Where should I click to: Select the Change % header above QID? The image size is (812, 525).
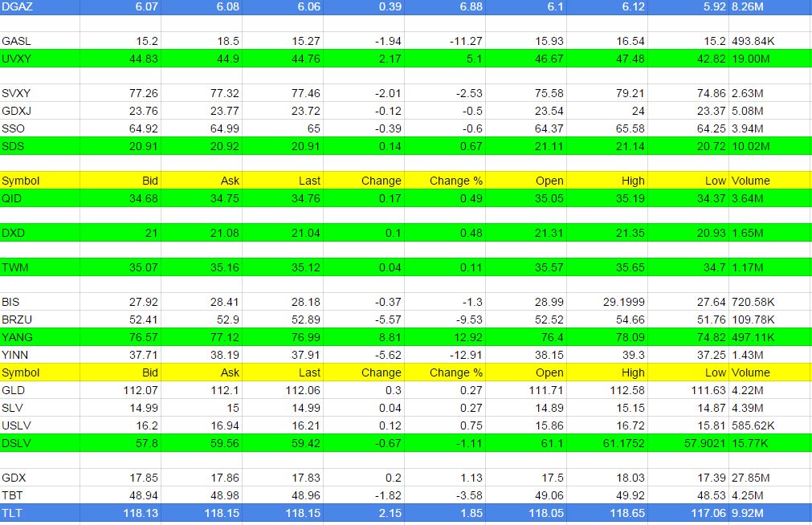(x=445, y=181)
